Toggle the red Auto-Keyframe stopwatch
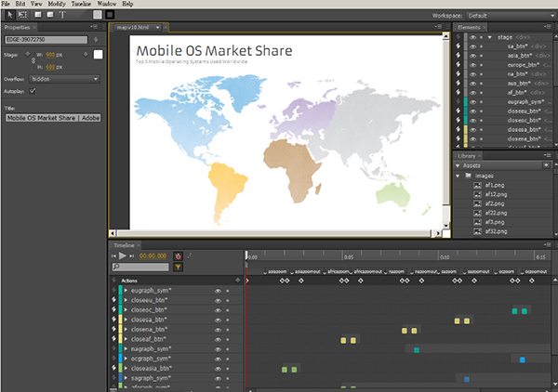The height and width of the screenshot is (392, 558). (x=178, y=255)
